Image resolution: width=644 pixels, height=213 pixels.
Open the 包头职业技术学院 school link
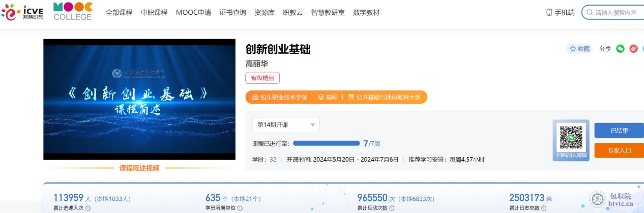click(x=284, y=97)
